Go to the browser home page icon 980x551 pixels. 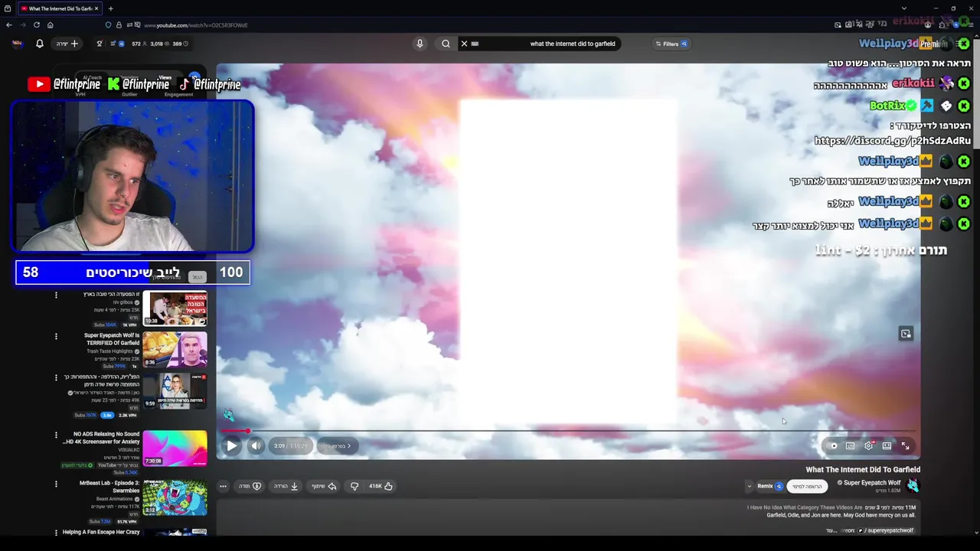tap(50, 24)
